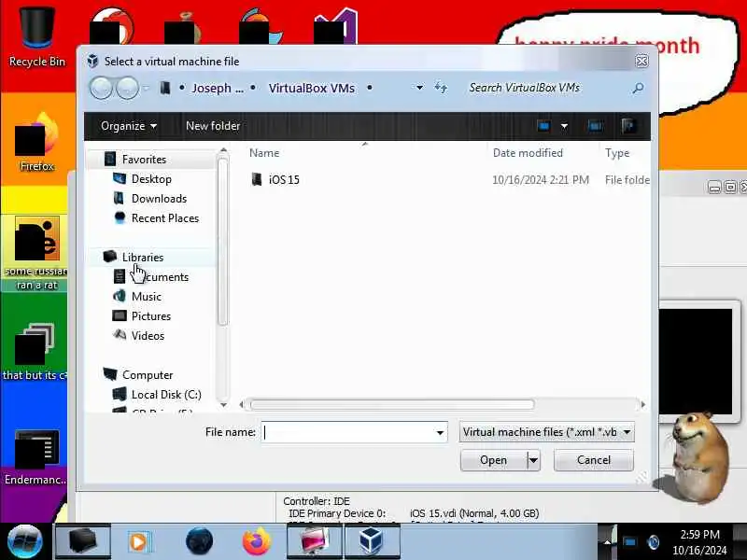747x560 pixels.
Task: Click navigation pane scroll down arrow
Action: 223,405
